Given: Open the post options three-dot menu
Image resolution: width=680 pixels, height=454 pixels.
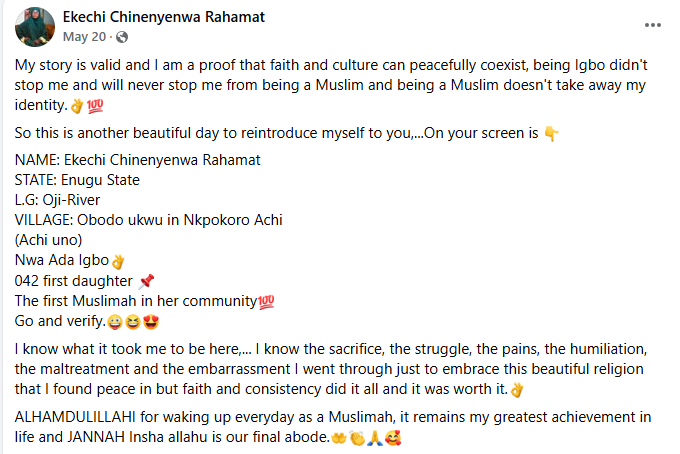Looking at the screenshot, I should click(x=652, y=25).
